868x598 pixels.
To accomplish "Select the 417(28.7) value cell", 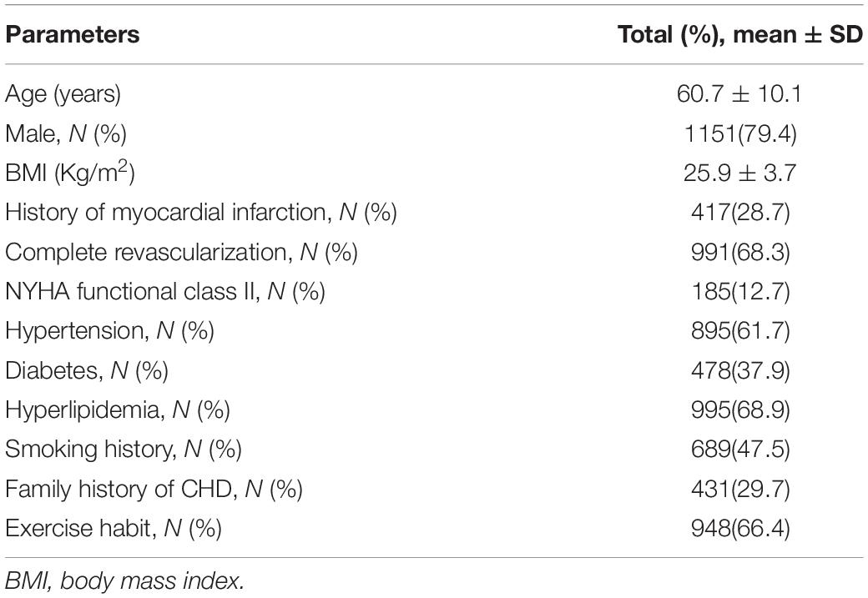I will click(740, 213).
